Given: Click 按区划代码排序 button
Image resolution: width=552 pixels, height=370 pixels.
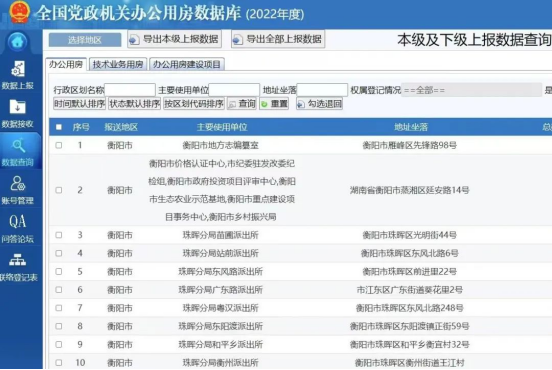Looking at the screenshot, I should (194, 104).
